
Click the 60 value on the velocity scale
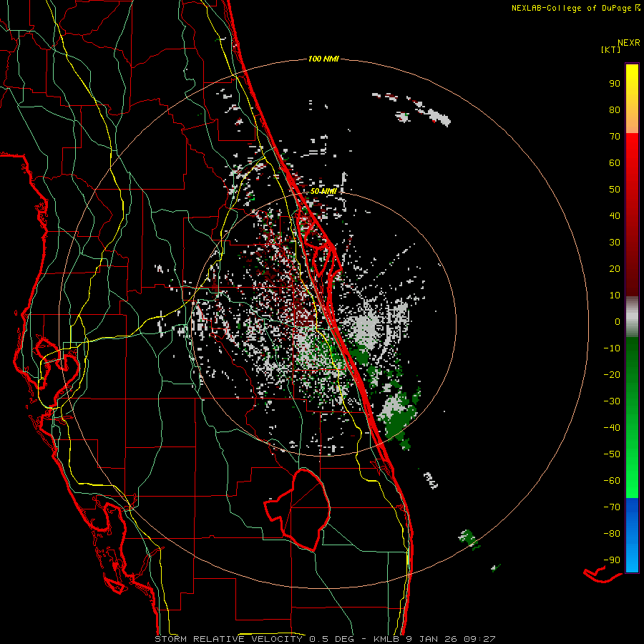[615, 163]
